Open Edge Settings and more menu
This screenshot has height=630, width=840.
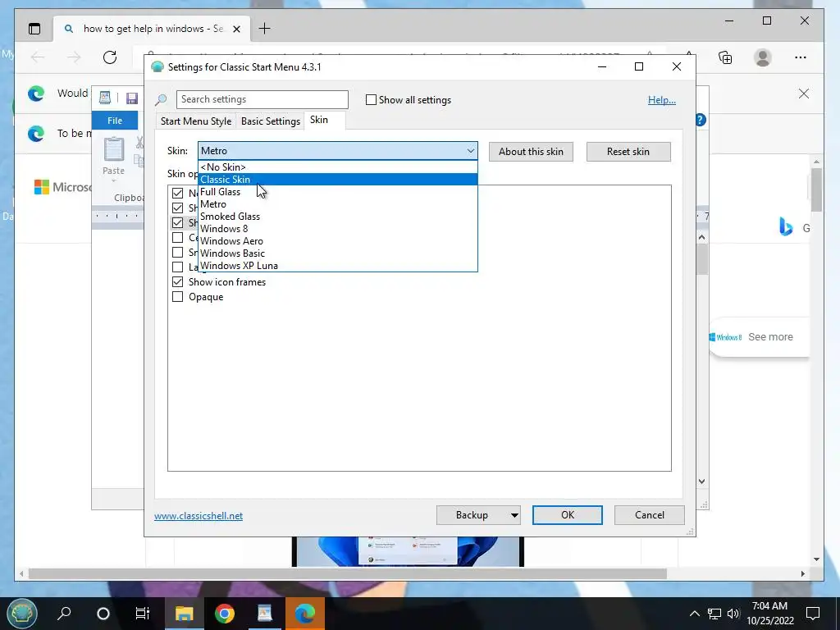[801, 57]
